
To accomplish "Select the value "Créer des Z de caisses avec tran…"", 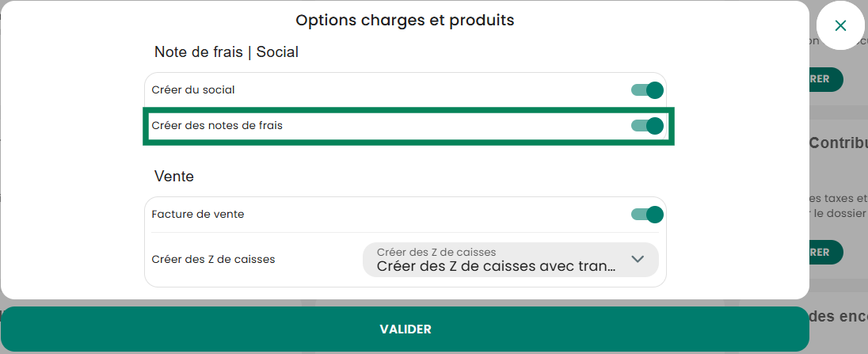I will (496, 267).
